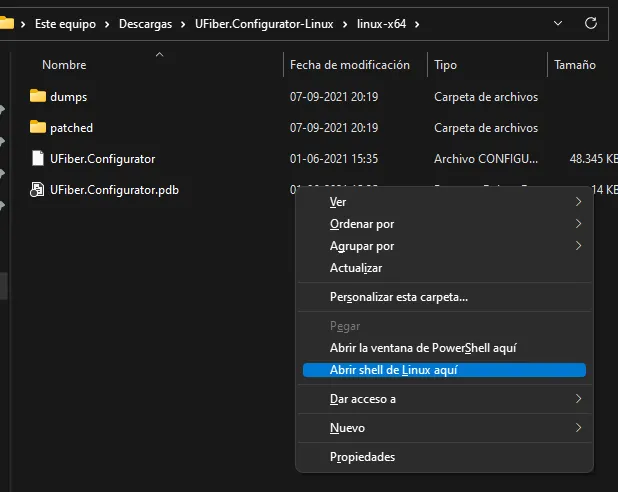Screen dimensions: 618x492
Task: Click the refresh icon in address bar
Action: tap(590, 23)
